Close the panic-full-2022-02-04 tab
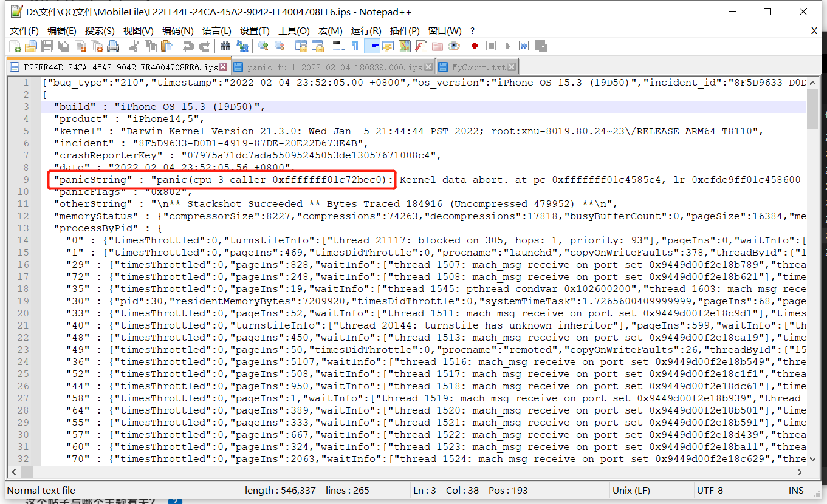827x504 pixels. [429, 67]
